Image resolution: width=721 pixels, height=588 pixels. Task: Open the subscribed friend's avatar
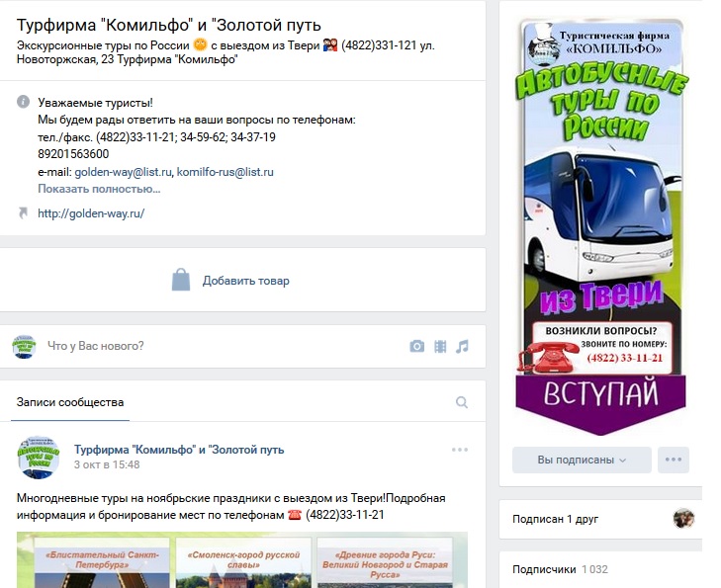[683, 519]
